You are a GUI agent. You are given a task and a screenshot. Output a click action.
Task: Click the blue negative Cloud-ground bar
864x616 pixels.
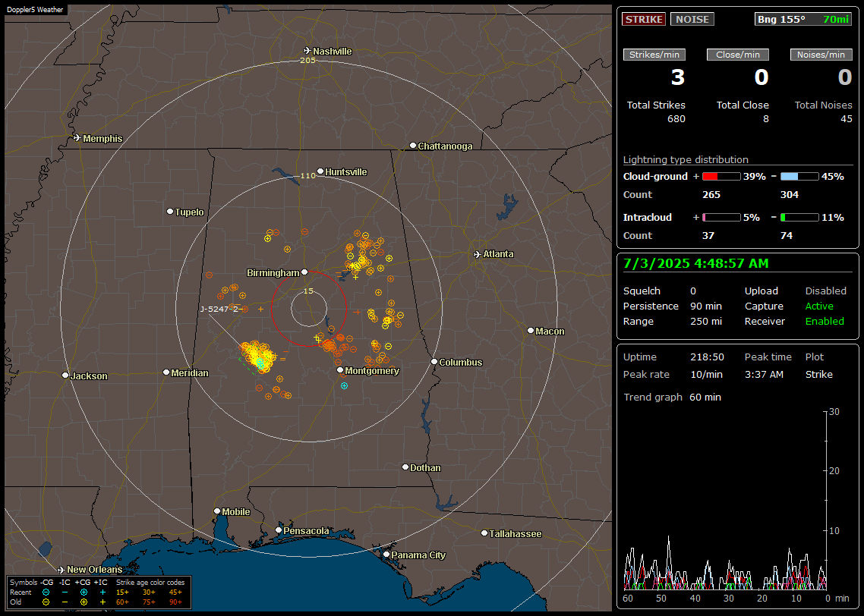coord(799,177)
